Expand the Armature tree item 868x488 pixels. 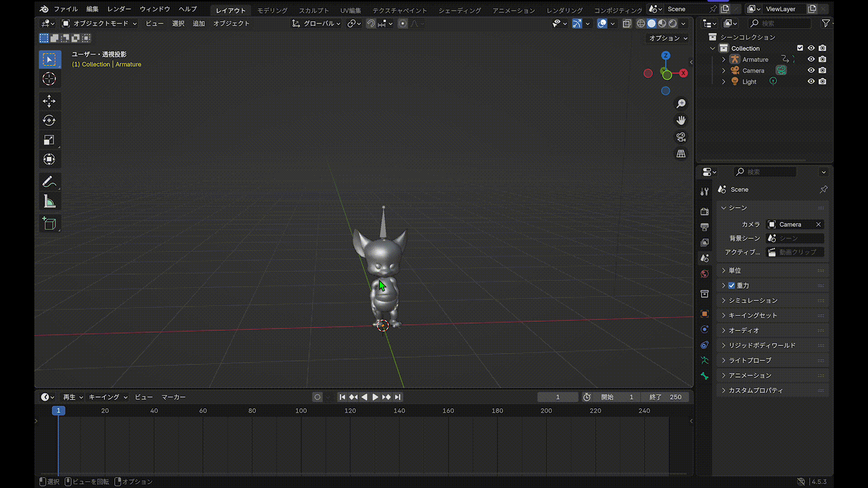click(723, 59)
